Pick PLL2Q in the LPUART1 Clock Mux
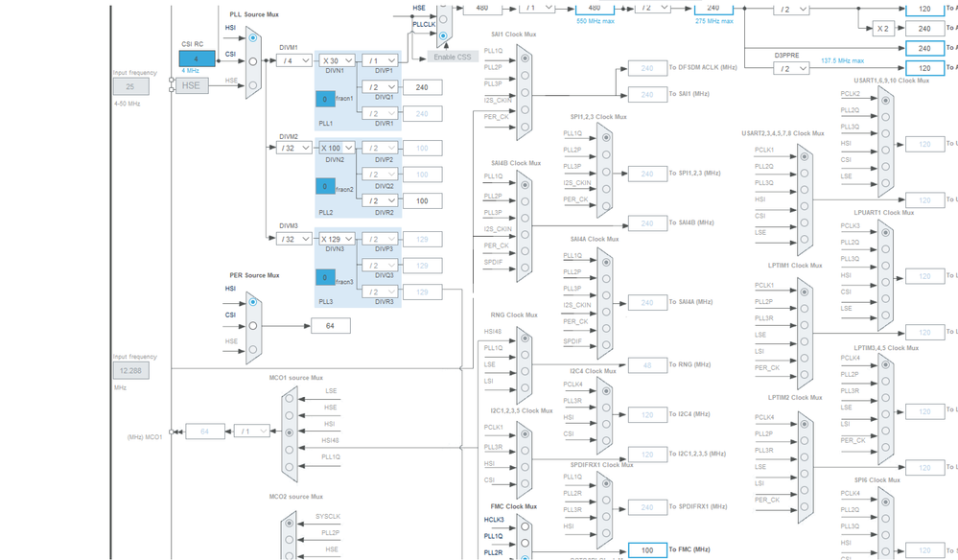The image size is (958, 560). (886, 249)
